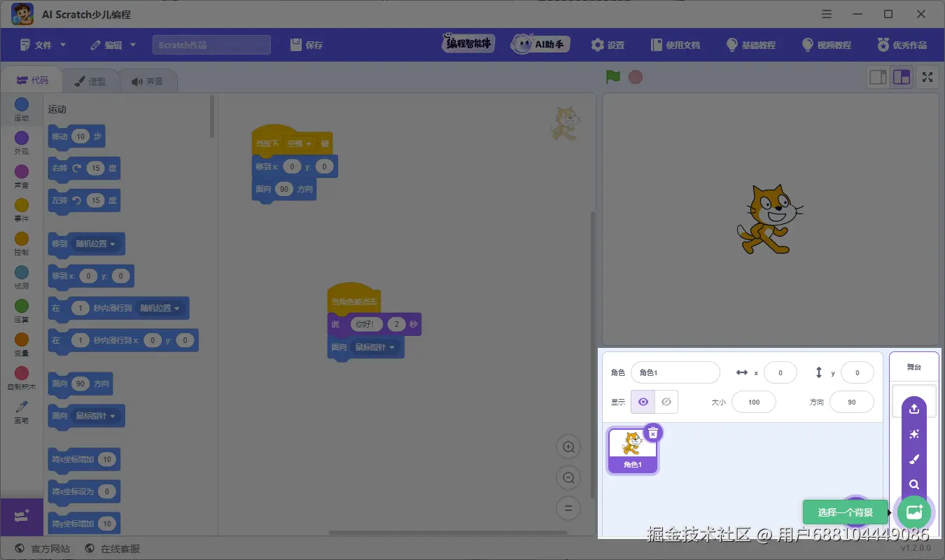945x560 pixels.
Task: Visit the 官方网站 official website link
Action: pos(42,549)
